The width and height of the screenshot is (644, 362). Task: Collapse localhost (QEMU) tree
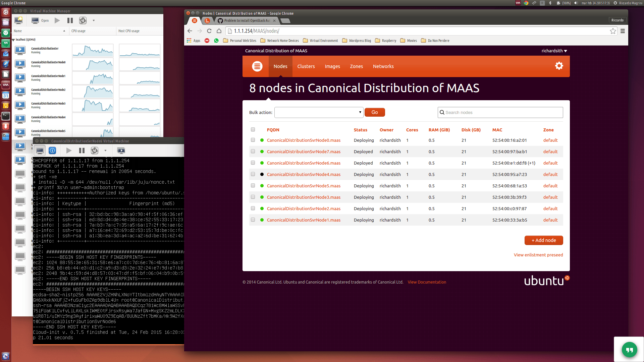(x=13, y=40)
